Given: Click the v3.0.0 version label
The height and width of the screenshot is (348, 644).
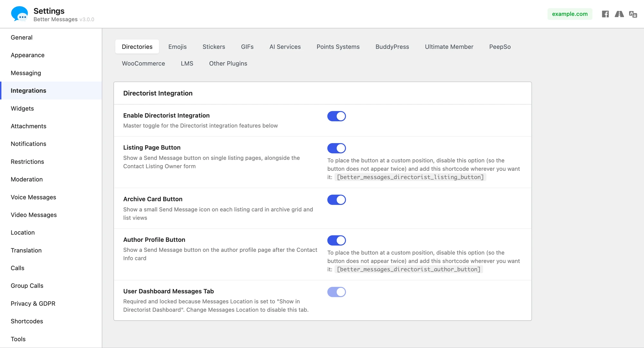Looking at the screenshot, I should (x=87, y=19).
